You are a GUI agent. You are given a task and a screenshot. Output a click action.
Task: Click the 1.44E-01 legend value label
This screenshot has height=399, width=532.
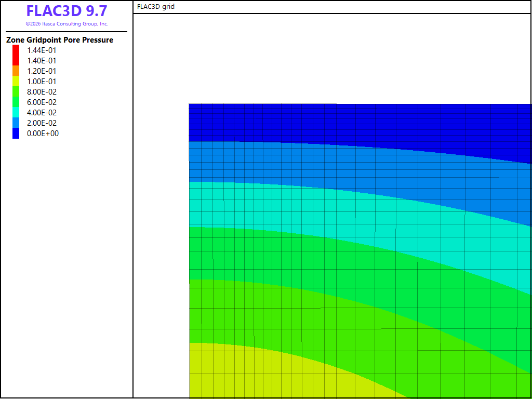42,50
